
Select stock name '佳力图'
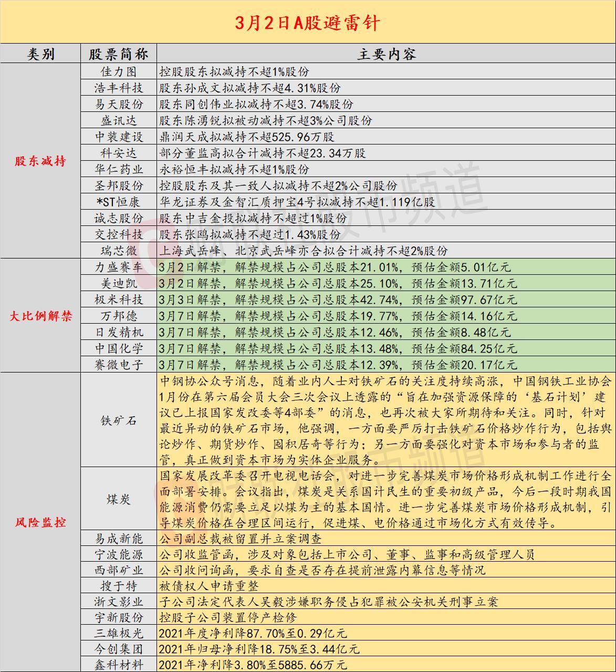(119, 71)
